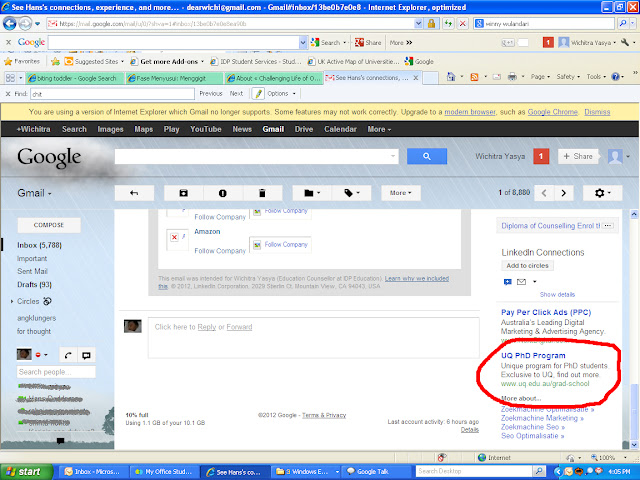
Task: Click the Forward link in reply box
Action: click(239, 327)
